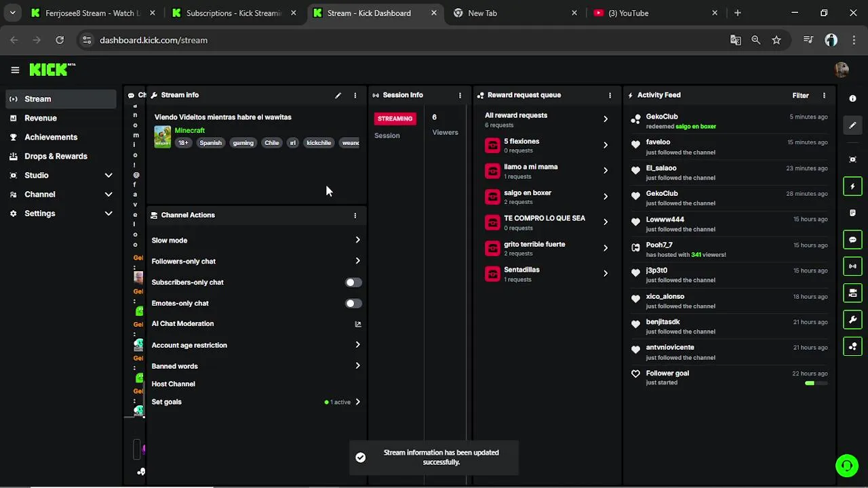Click the kickchile tag
The width and height of the screenshot is (868, 488).
click(319, 143)
